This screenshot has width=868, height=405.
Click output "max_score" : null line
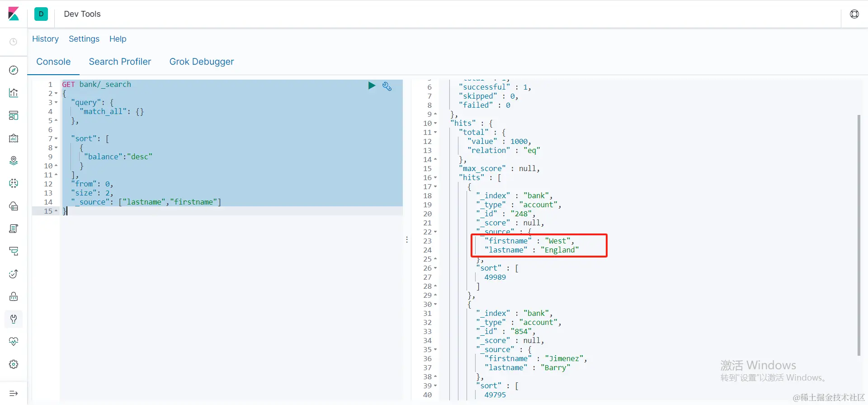[x=499, y=168]
